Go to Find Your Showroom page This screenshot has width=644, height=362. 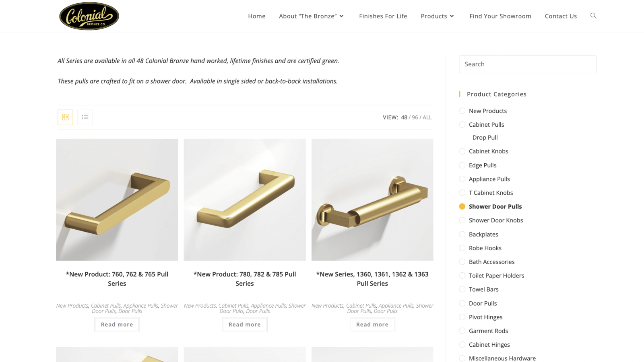(x=500, y=16)
